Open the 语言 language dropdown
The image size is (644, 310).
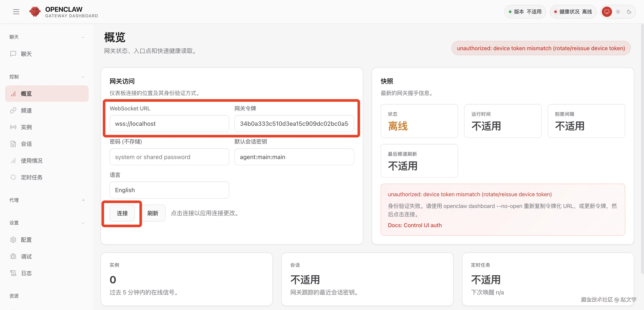coord(169,190)
